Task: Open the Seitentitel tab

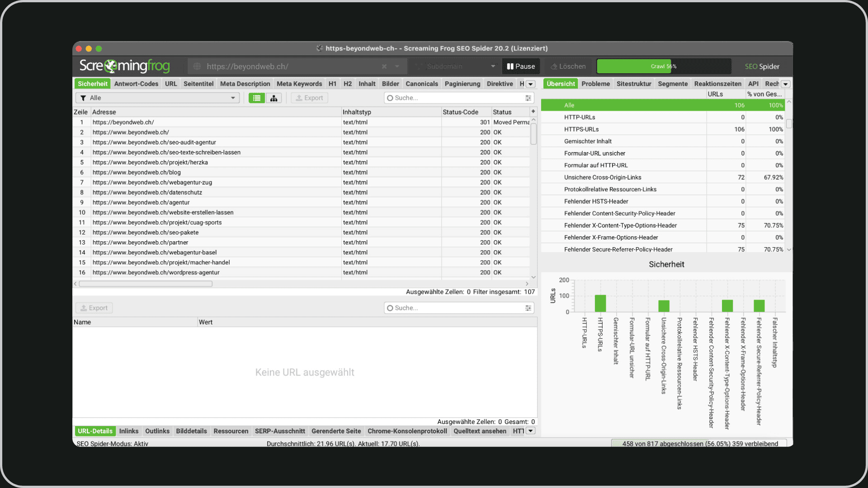Action: click(198, 84)
